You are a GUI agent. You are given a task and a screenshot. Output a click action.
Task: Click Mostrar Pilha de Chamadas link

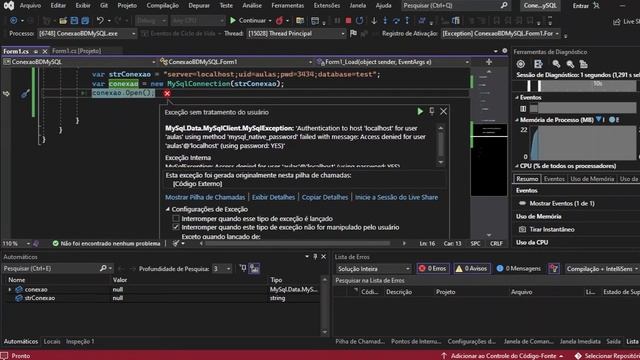(205, 197)
